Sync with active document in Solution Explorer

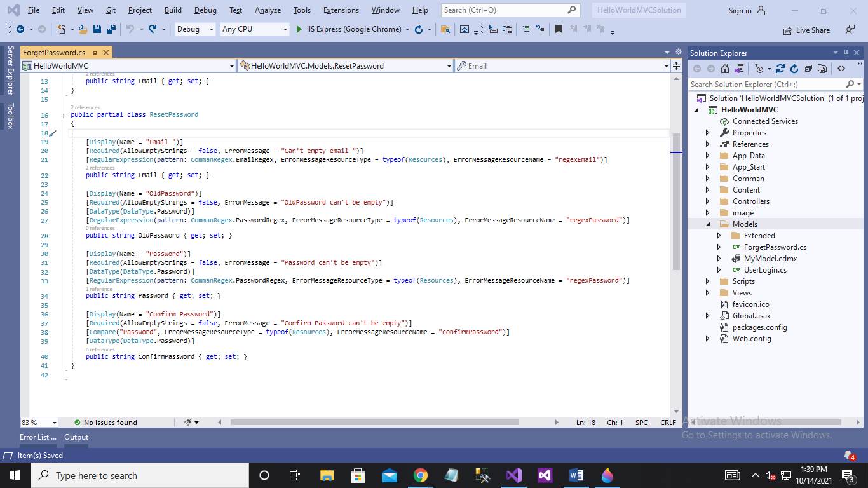coord(780,69)
